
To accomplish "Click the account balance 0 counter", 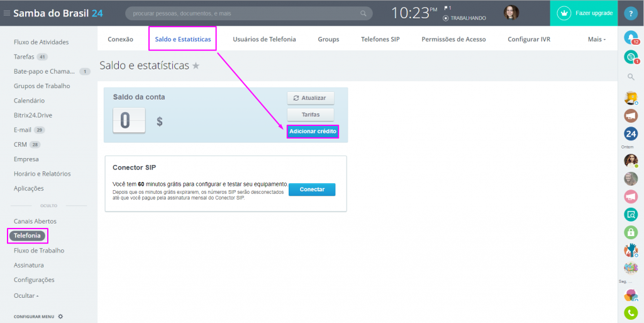I will click(x=129, y=120).
